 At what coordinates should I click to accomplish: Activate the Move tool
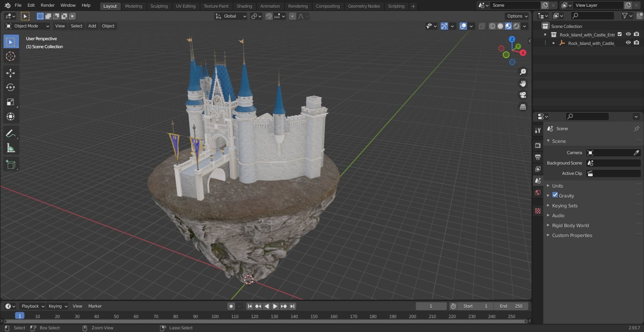pyautogui.click(x=11, y=73)
